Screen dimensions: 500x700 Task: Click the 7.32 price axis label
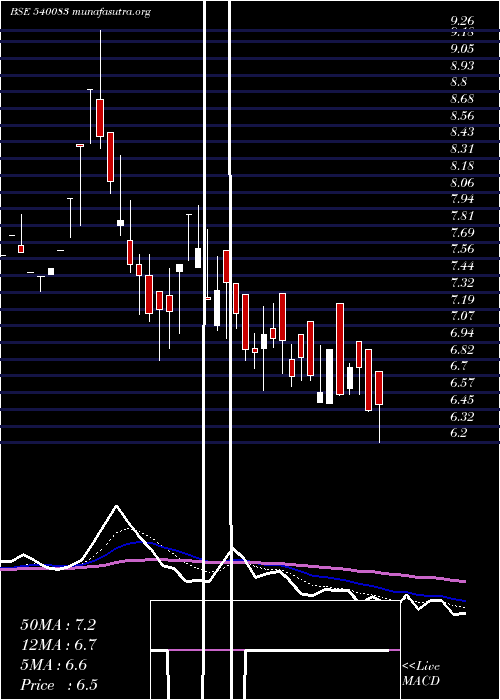click(x=462, y=283)
